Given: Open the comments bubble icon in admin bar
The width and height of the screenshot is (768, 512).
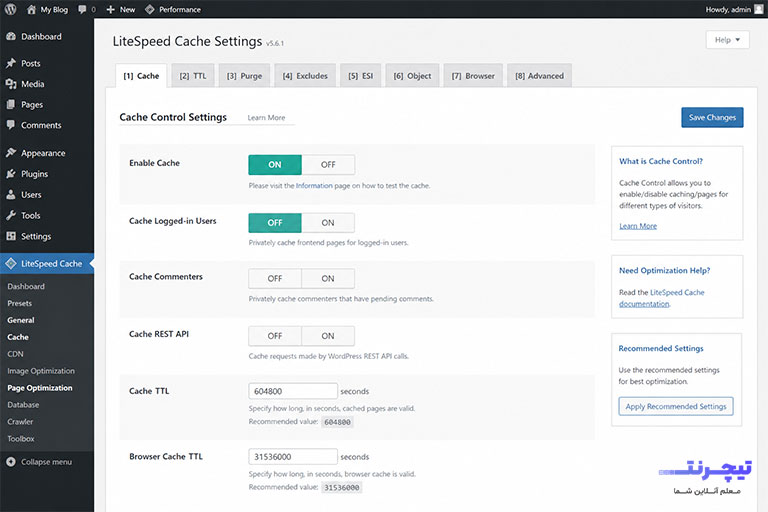Looking at the screenshot, I should coord(82,9).
